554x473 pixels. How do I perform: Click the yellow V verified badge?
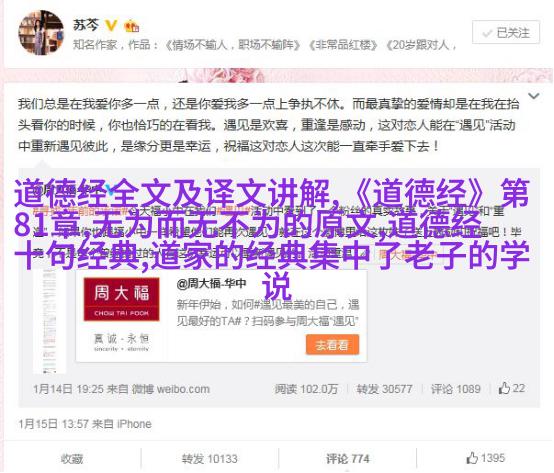(x=111, y=25)
